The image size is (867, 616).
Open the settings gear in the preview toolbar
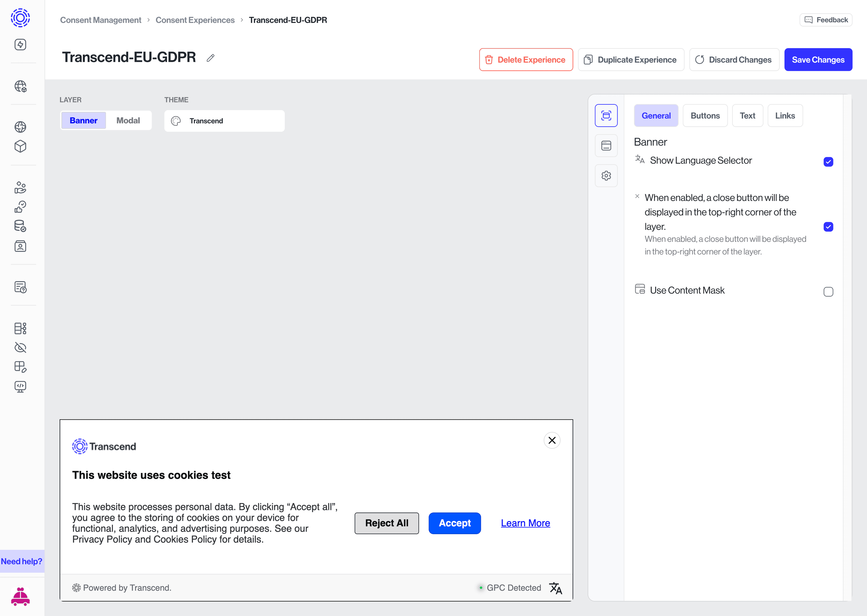(x=606, y=175)
